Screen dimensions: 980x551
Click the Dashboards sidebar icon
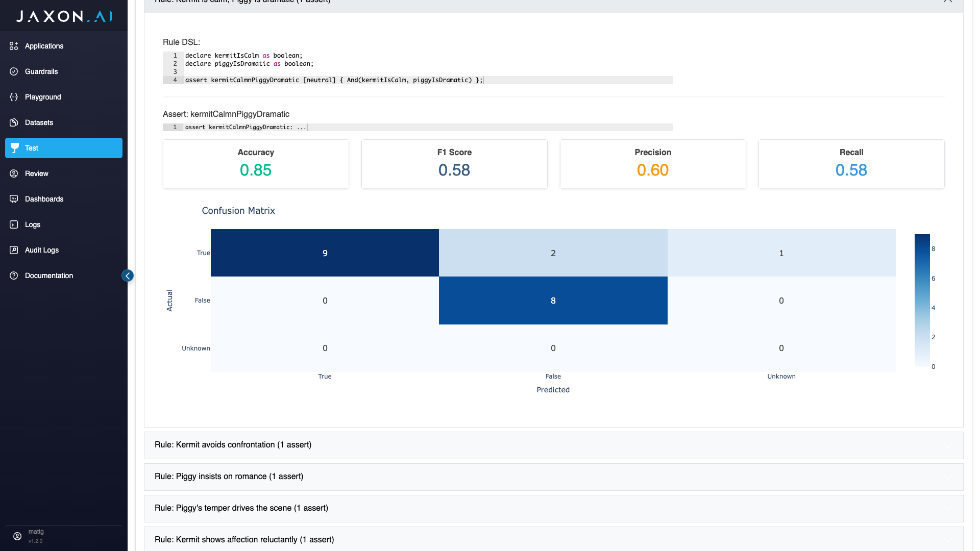pos(14,199)
